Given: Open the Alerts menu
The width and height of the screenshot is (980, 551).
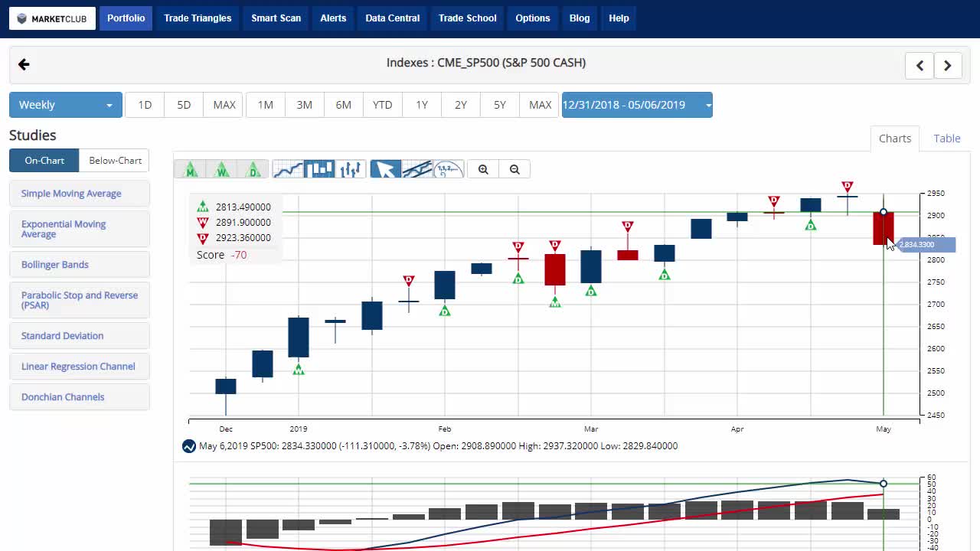Looking at the screenshot, I should coord(333,18).
